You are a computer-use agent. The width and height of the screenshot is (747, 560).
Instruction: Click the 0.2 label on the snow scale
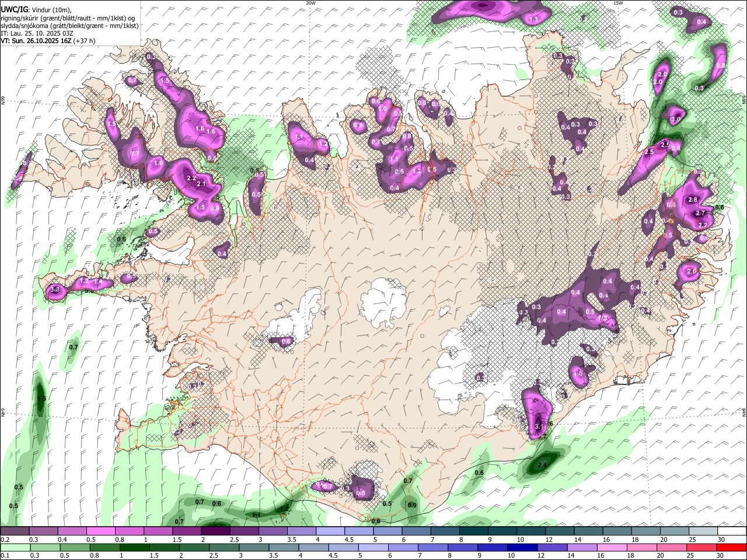5,540
